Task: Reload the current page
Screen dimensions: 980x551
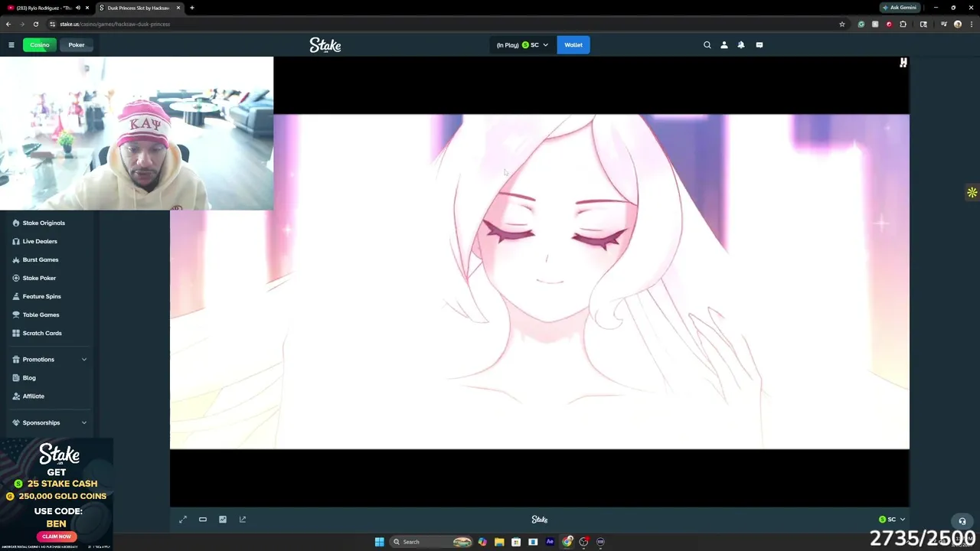Action: (x=35, y=24)
